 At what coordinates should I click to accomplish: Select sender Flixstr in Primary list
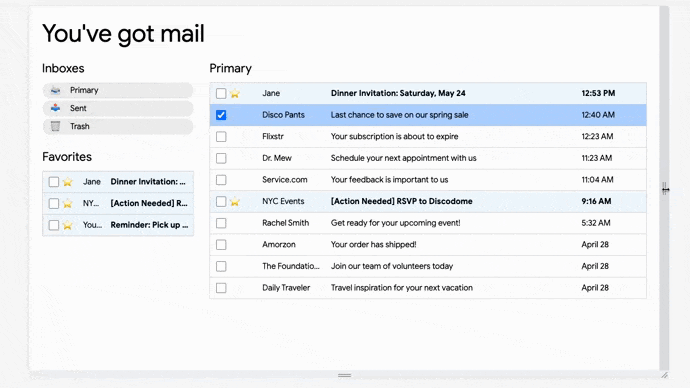(x=273, y=136)
